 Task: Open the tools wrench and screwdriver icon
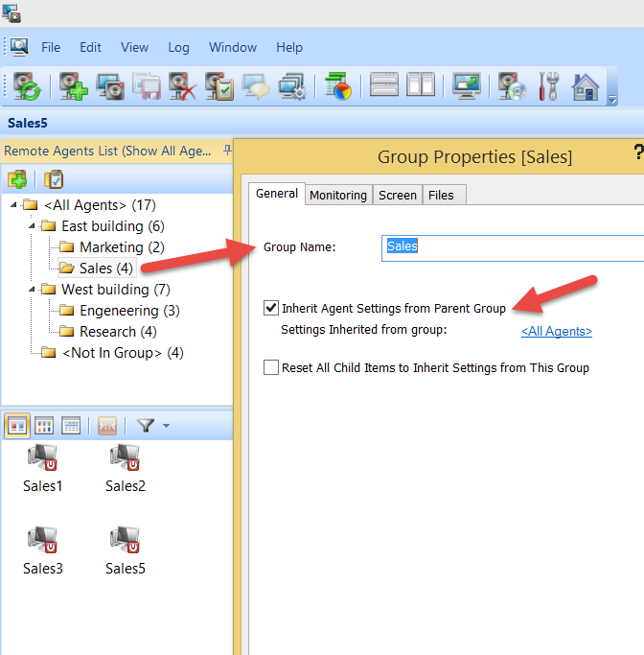[549, 86]
